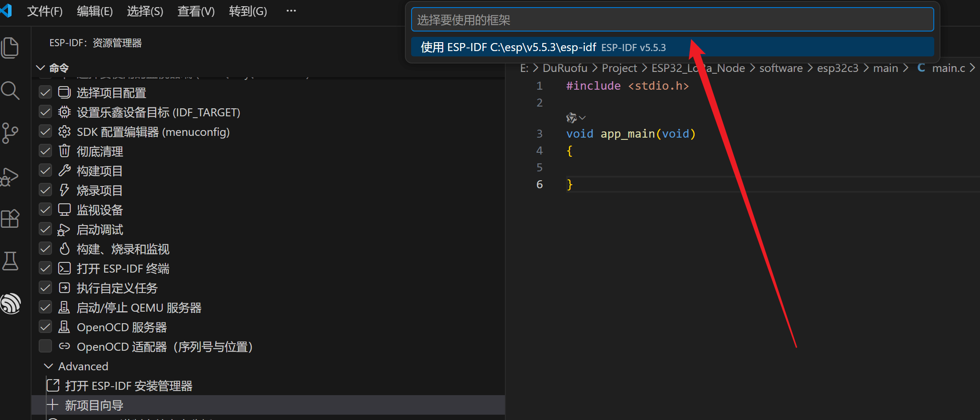Open Source Control branch icon
980x420 pixels.
point(10,133)
